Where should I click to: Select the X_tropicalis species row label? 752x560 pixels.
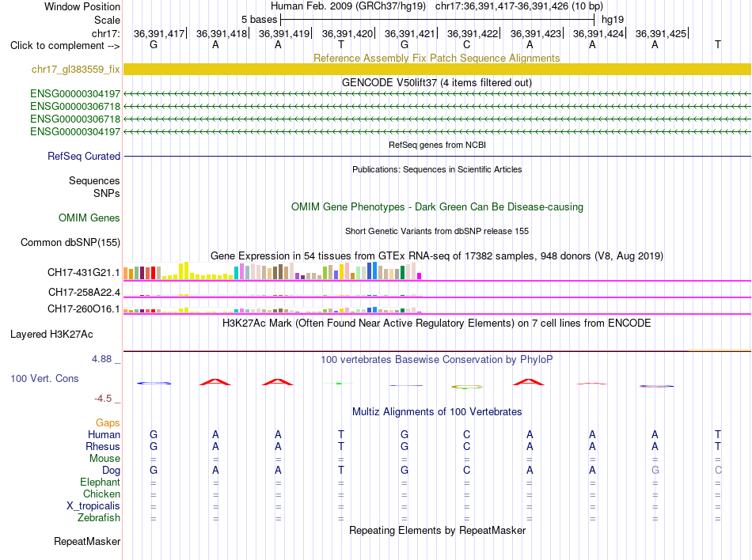[x=93, y=506]
